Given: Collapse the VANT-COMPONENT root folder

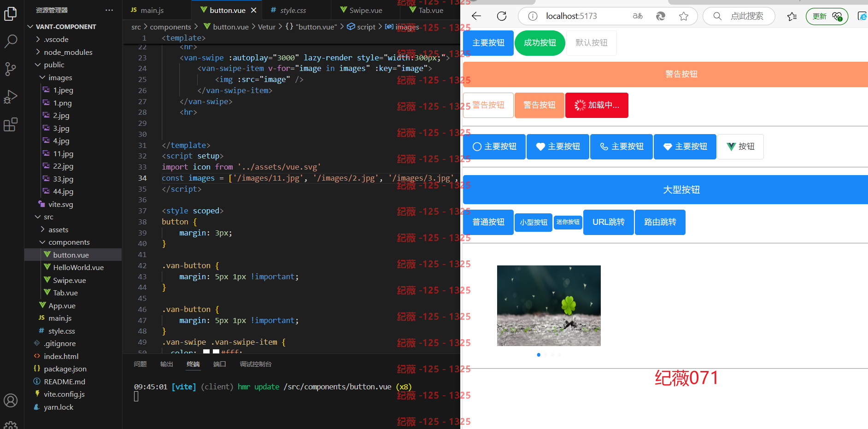Looking at the screenshot, I should click(x=65, y=27).
